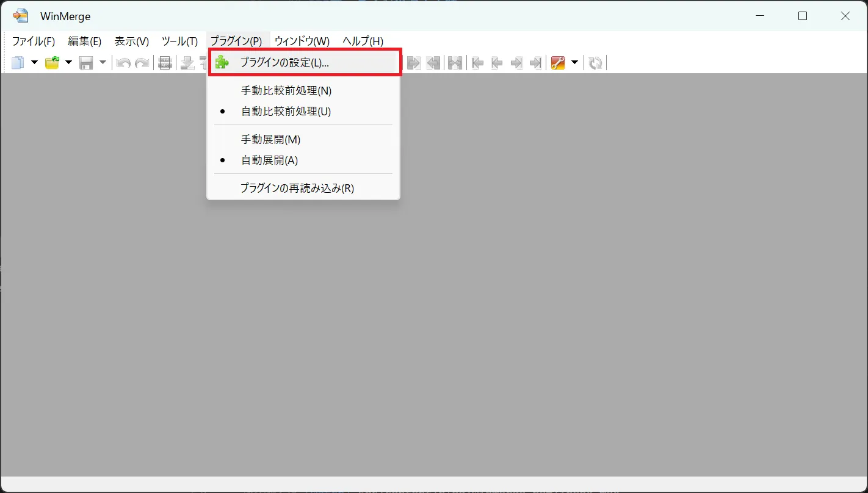Close the WinMerge window
The height and width of the screenshot is (493, 868).
click(x=845, y=16)
